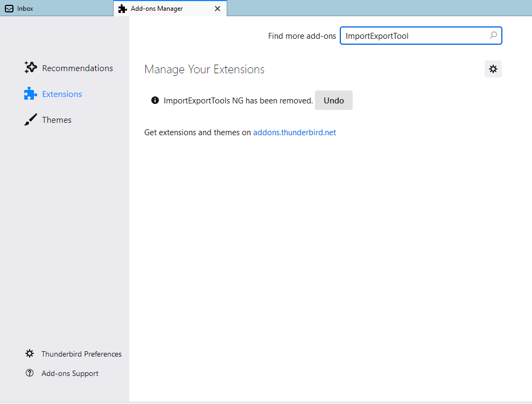
Task: Click the Recommendations sparkle icon
Action: [31, 67]
